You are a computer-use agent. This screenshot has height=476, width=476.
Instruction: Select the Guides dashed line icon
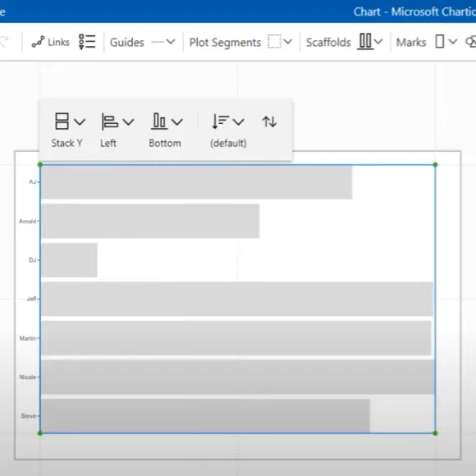158,42
